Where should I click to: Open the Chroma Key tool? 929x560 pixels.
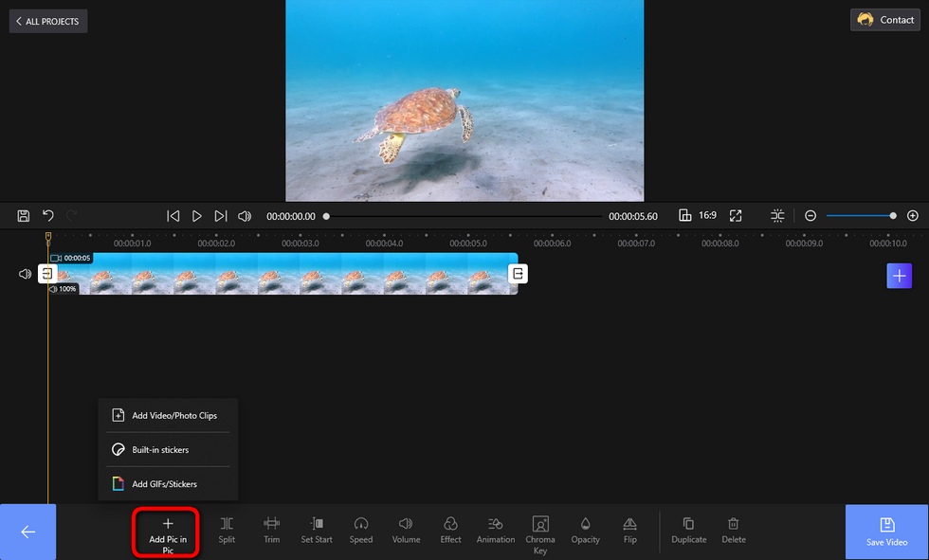539,534
